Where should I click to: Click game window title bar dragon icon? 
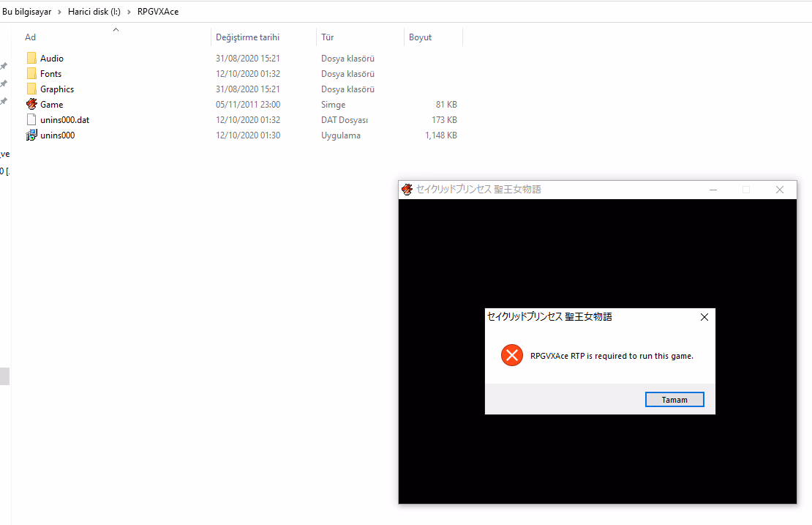pyautogui.click(x=407, y=190)
